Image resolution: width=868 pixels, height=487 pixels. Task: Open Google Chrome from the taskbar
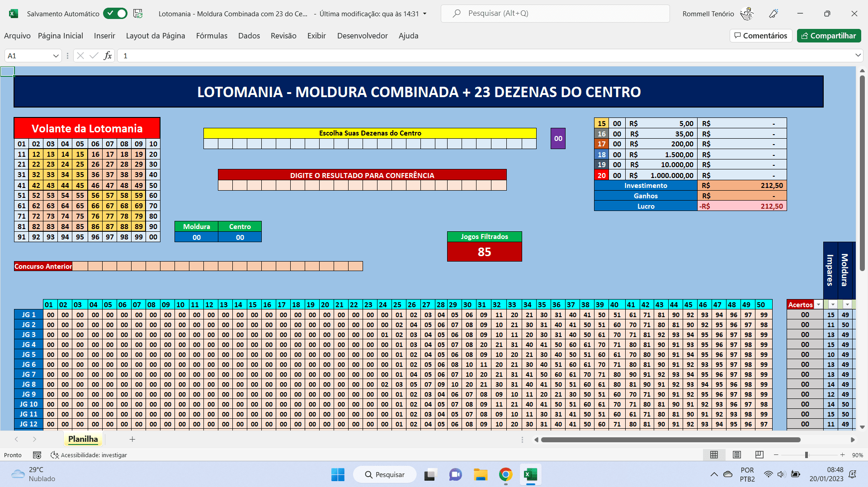point(505,474)
